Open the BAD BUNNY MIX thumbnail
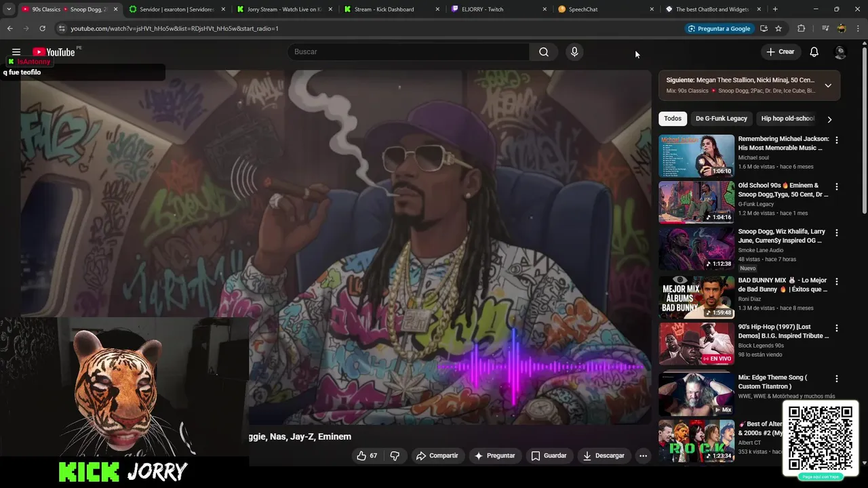 click(696, 297)
